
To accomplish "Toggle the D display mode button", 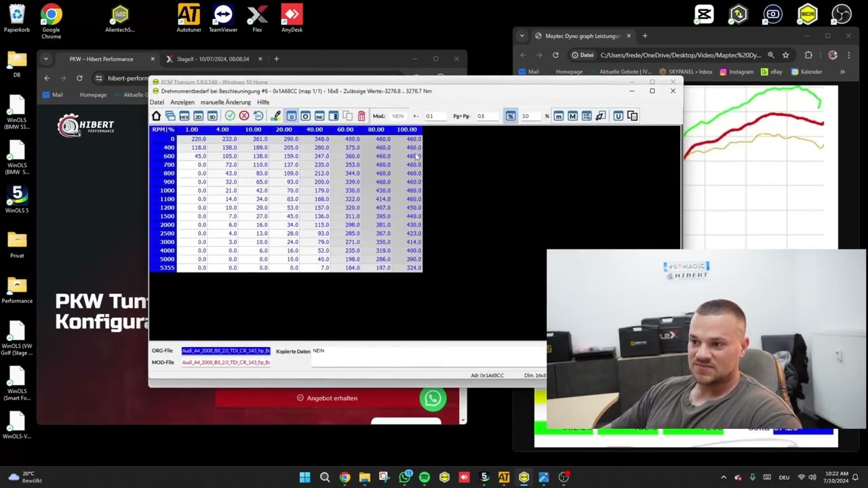I will pyautogui.click(x=291, y=116).
